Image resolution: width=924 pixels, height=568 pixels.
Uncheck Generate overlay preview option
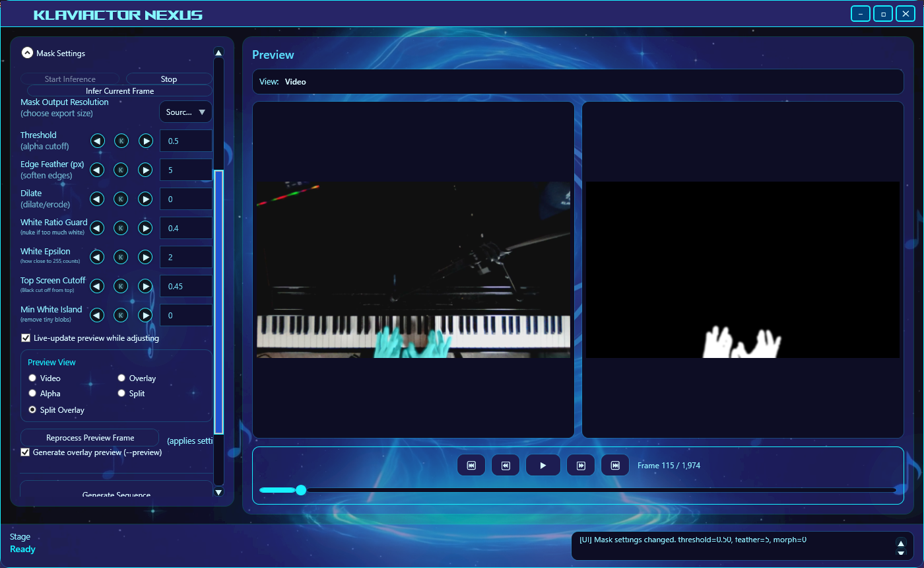(25, 452)
